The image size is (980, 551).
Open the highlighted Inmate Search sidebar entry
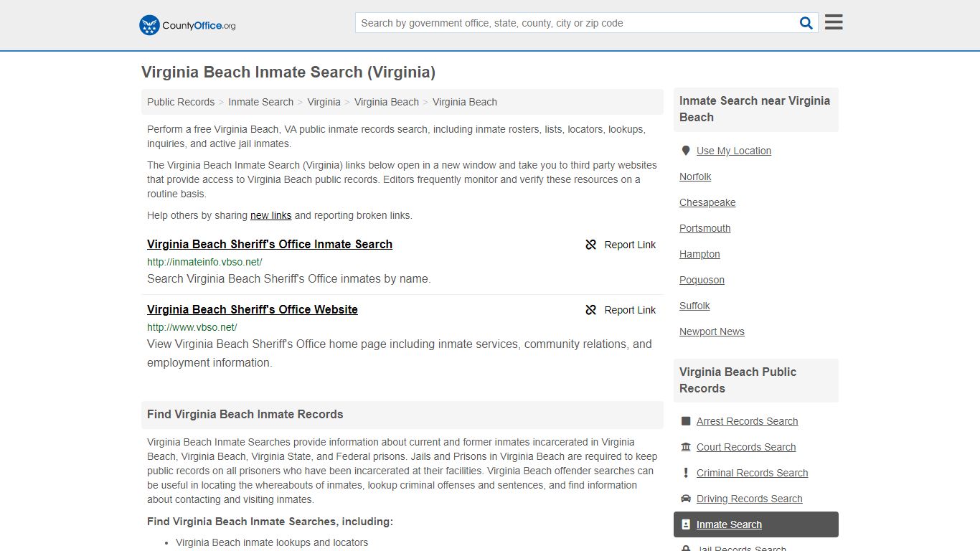pos(728,524)
